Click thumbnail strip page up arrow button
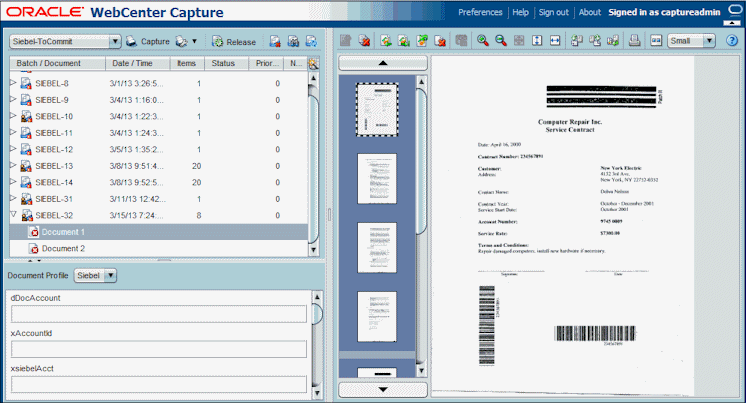 pos(383,63)
